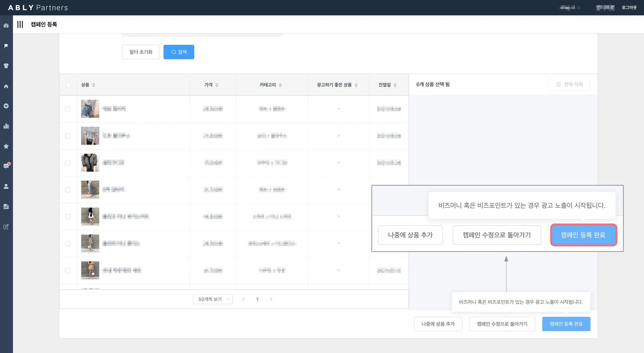Sort by 가격 column arrows
644x353 pixels.
coord(217,85)
